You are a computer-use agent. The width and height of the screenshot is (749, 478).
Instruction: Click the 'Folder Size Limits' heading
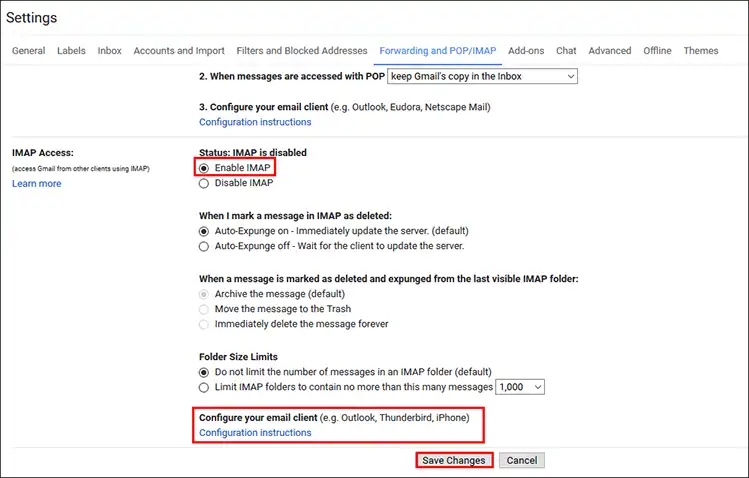pyautogui.click(x=238, y=357)
